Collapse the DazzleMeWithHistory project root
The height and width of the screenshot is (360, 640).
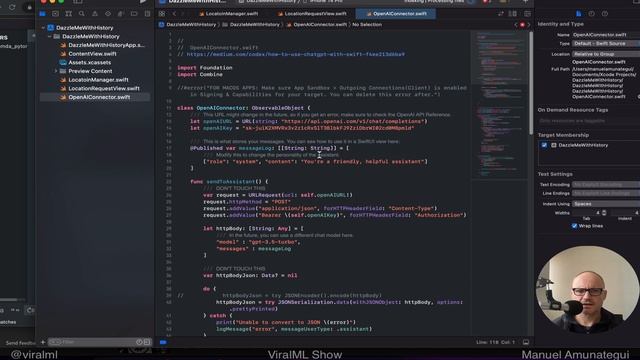43,28
